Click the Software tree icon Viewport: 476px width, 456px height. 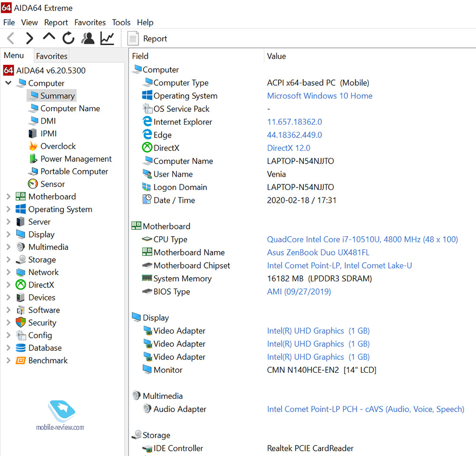point(20,310)
